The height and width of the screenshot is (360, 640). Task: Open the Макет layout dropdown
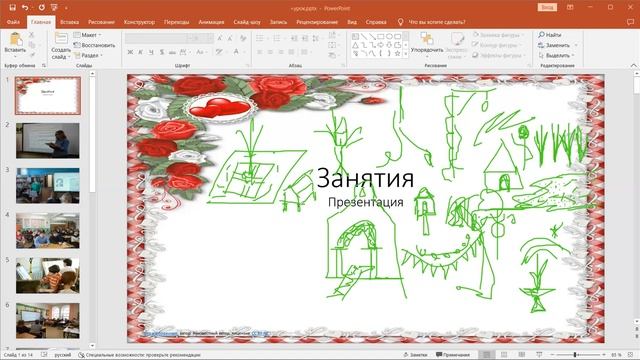[88, 35]
